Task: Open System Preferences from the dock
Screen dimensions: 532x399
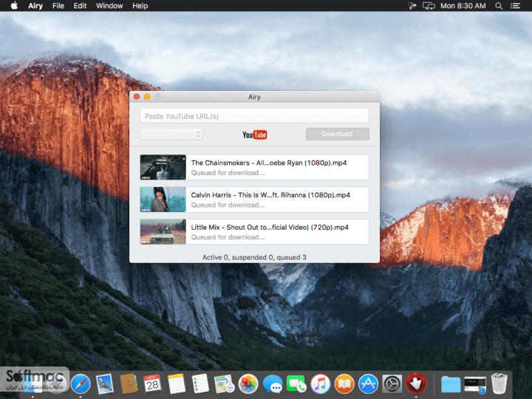Action: click(x=392, y=383)
